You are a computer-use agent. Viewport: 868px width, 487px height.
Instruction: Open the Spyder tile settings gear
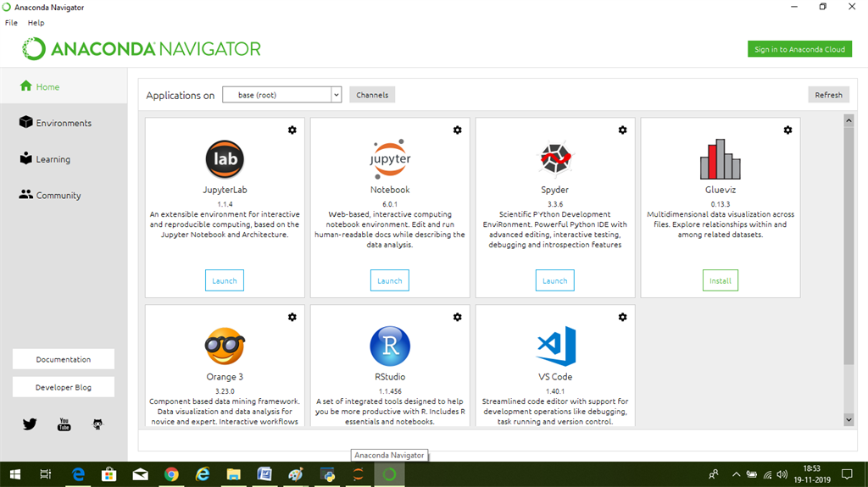623,130
